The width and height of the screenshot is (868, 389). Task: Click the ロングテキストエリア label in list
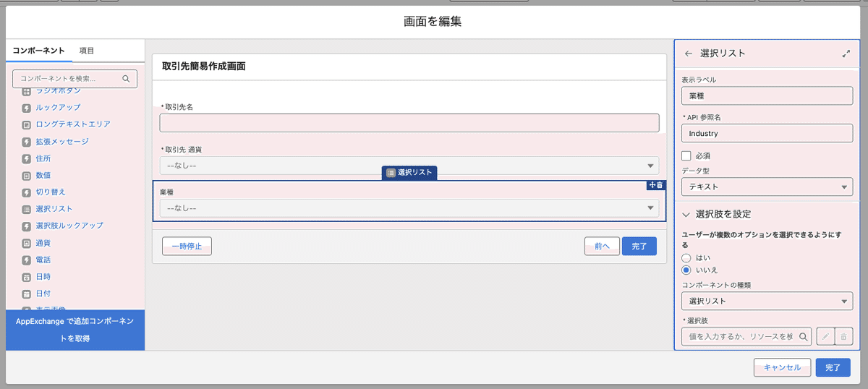pyautogui.click(x=73, y=124)
